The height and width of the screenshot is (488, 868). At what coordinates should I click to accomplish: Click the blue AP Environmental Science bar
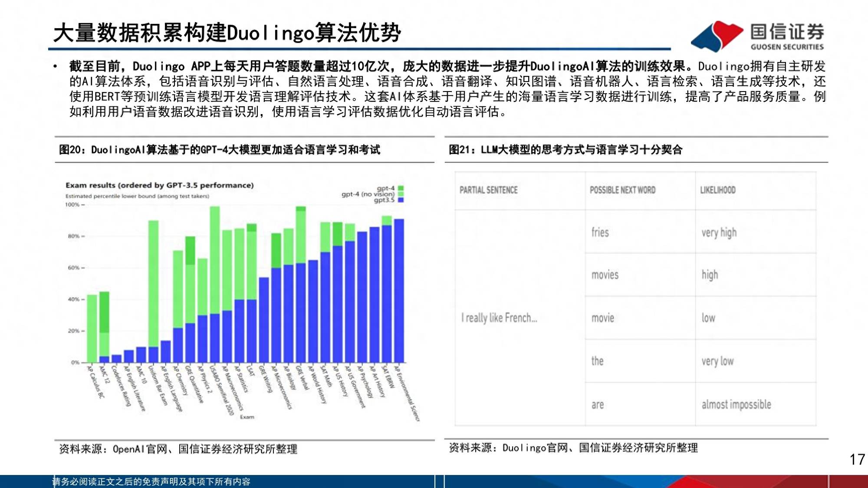point(399,291)
